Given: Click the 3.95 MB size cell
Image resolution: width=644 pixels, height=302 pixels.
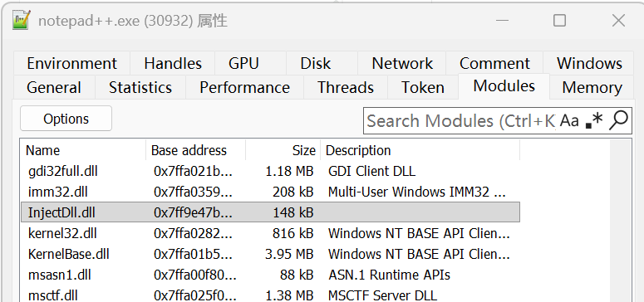Looking at the screenshot, I should (289, 254).
